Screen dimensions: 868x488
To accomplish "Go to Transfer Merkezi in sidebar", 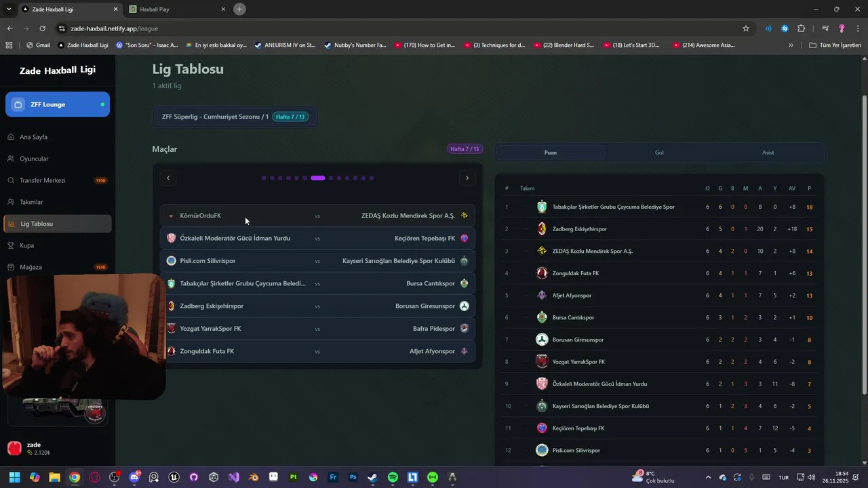I will tap(58, 180).
